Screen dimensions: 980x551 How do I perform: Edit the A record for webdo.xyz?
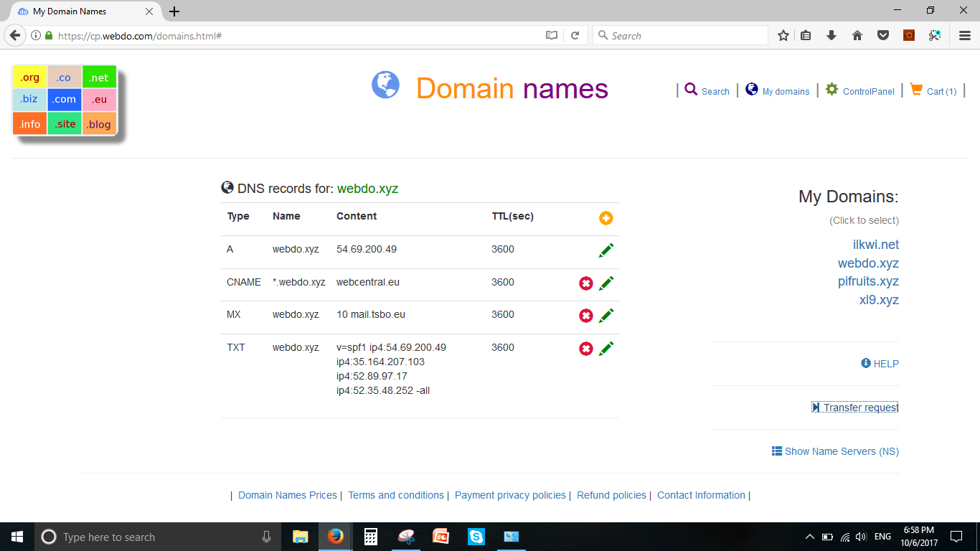pyautogui.click(x=606, y=250)
